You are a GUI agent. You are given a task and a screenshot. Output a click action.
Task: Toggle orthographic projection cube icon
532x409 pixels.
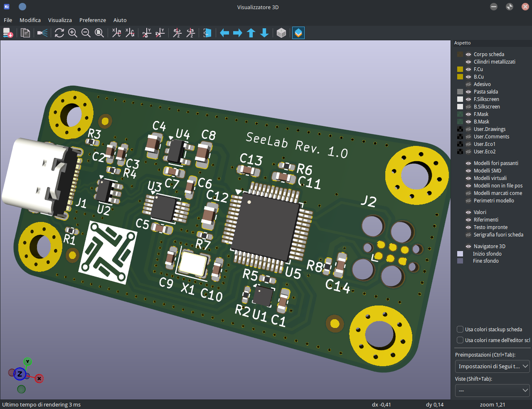281,33
